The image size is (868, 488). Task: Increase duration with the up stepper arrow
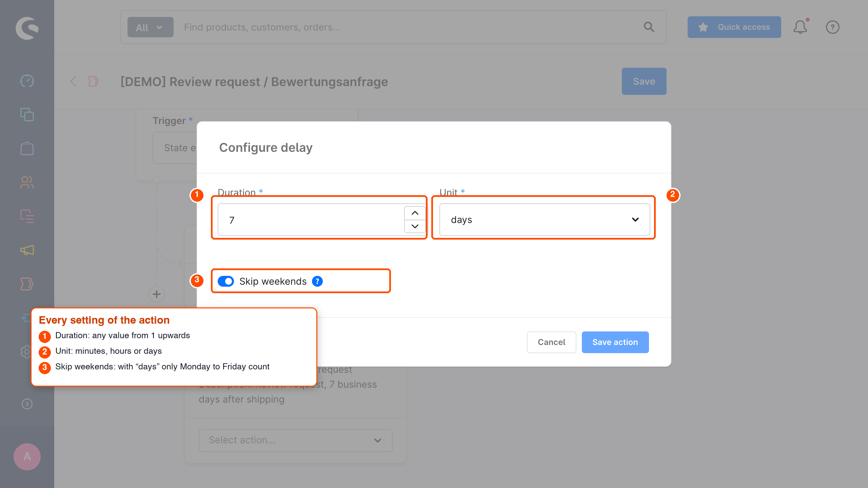(x=415, y=213)
